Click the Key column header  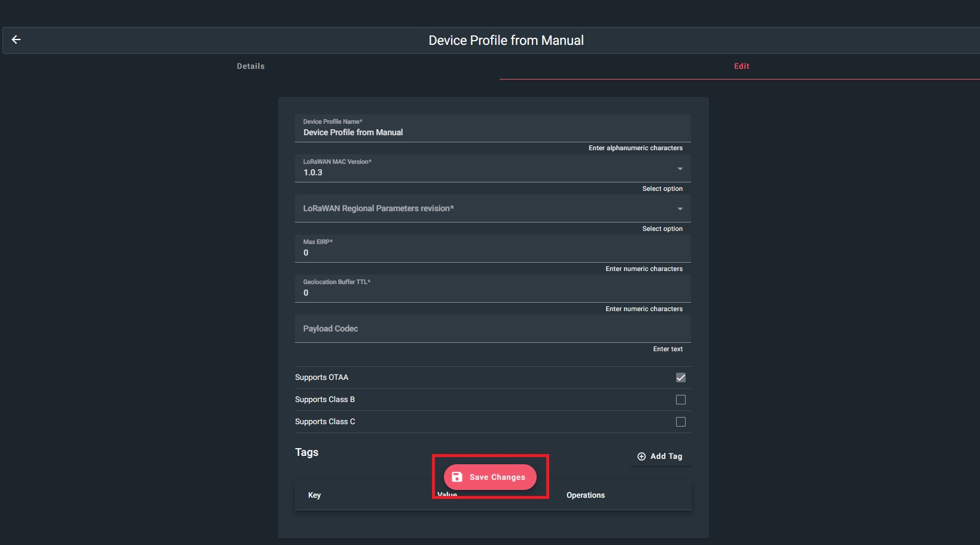[x=314, y=495]
